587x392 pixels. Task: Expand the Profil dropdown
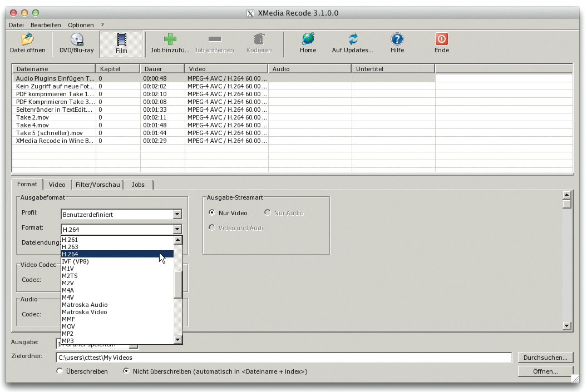coord(177,215)
